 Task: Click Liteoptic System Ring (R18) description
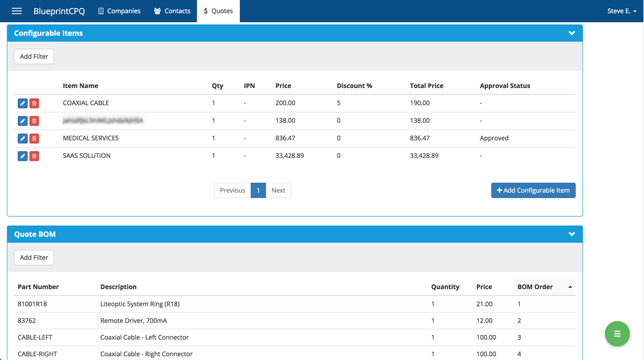140,304
